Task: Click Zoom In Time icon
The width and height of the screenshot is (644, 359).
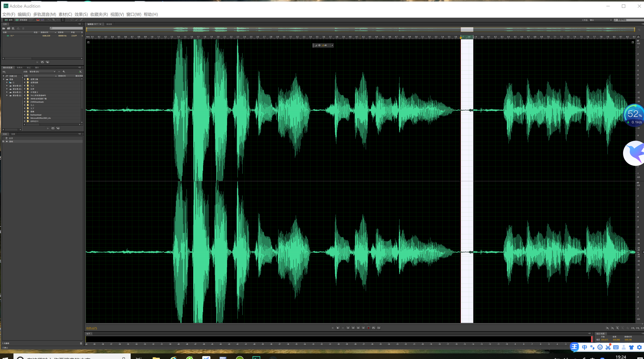Action: (617, 328)
